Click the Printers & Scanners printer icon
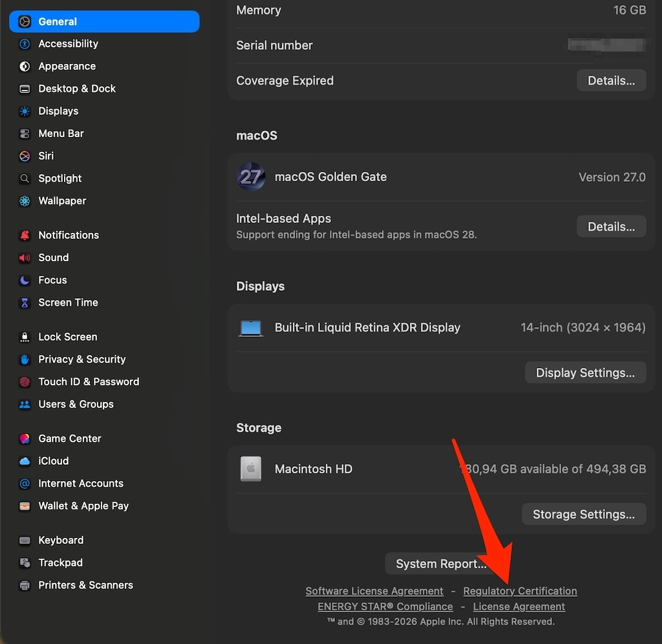The image size is (662, 644). coord(25,585)
